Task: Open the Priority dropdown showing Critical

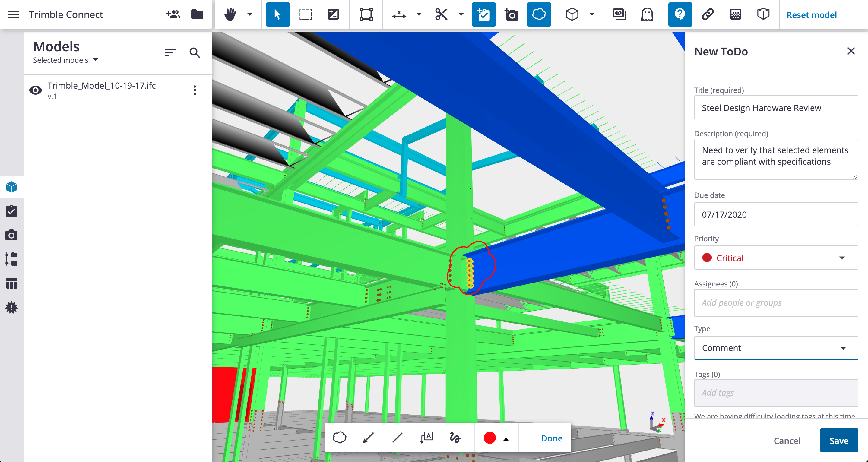Action: [776, 258]
